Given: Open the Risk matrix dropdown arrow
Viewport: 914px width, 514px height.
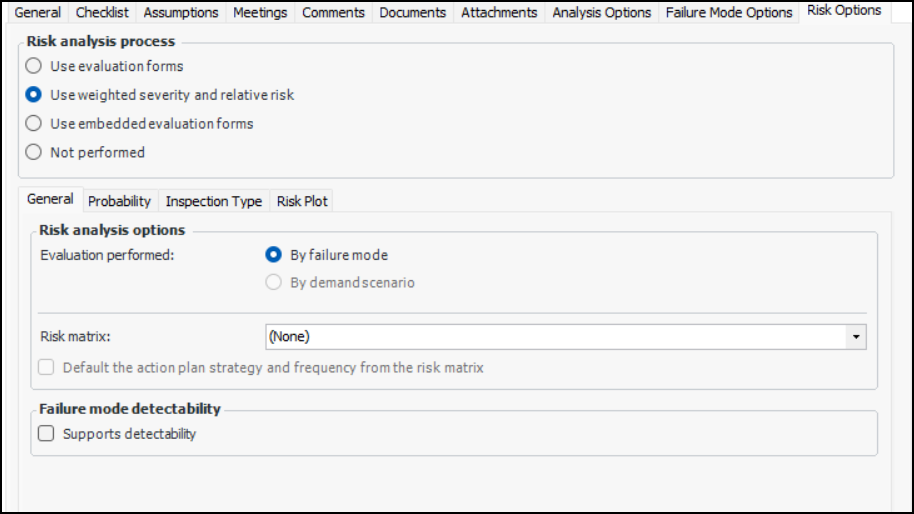Looking at the screenshot, I should (x=856, y=337).
